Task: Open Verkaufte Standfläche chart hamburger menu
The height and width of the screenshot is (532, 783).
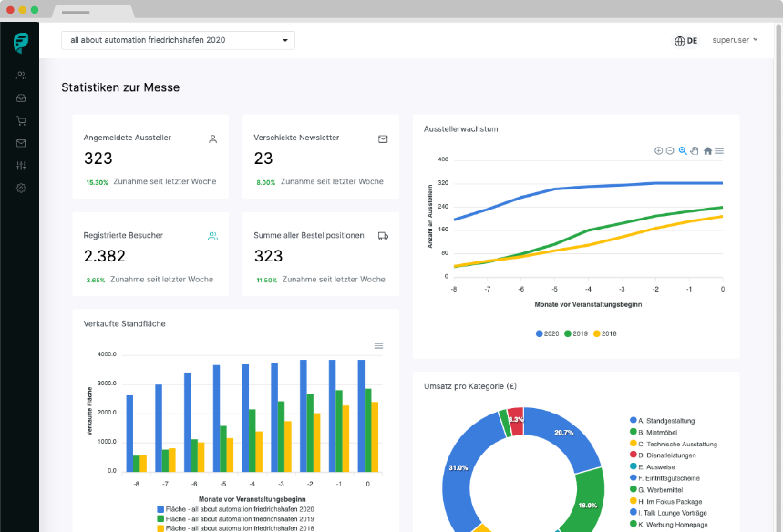Action: tap(378, 346)
